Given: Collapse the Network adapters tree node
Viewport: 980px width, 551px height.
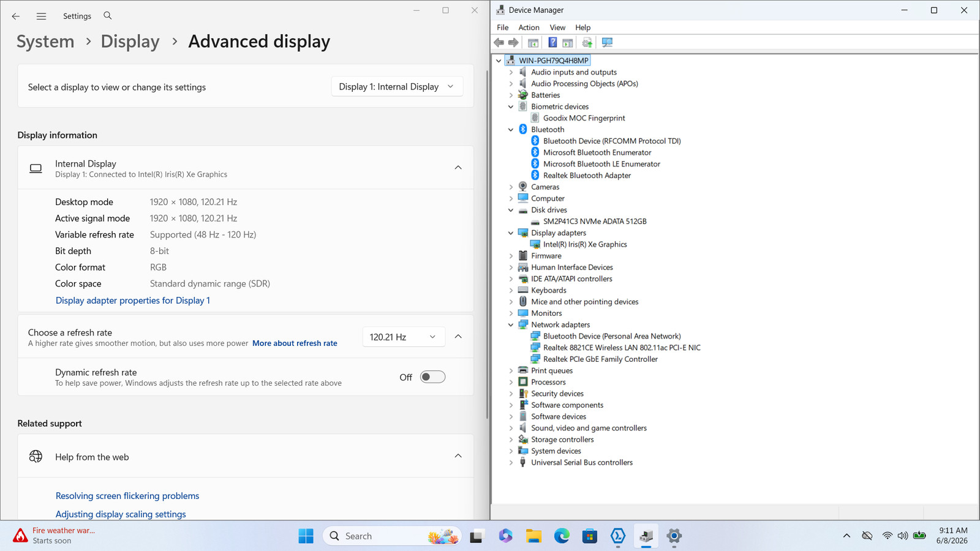Looking at the screenshot, I should [x=511, y=325].
